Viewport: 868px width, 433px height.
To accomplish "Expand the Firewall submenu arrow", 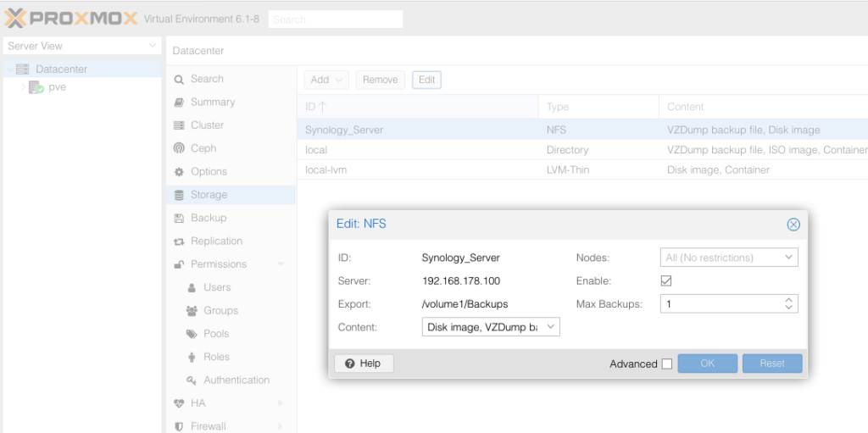I will point(281,426).
